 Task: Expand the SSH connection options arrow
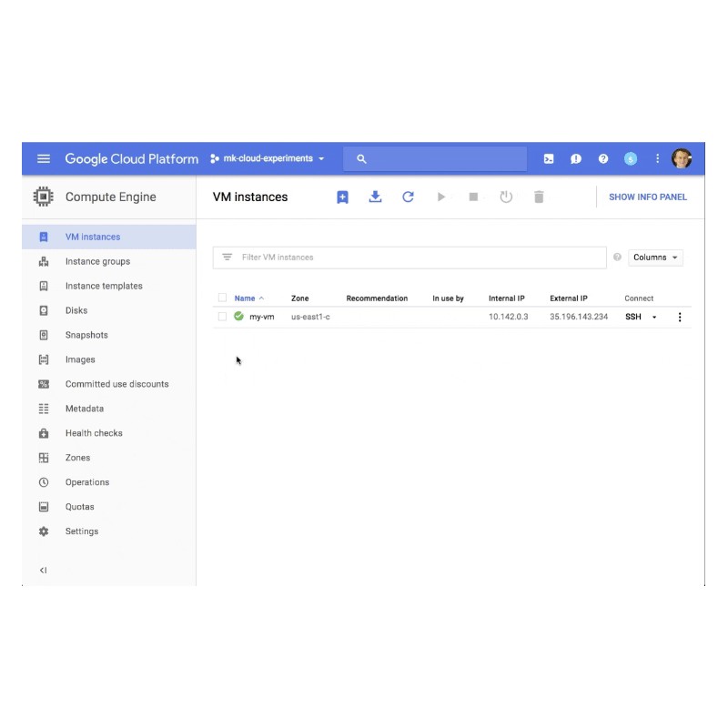[654, 317]
